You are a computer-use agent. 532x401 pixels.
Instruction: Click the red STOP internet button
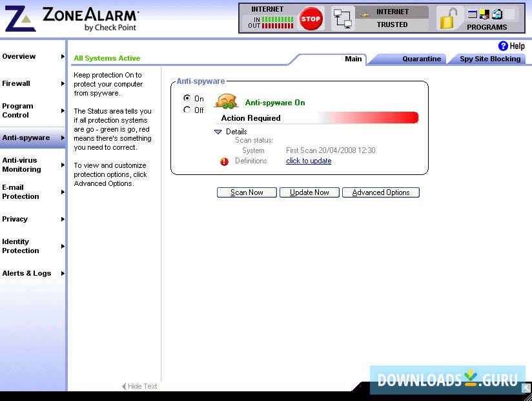(311, 18)
